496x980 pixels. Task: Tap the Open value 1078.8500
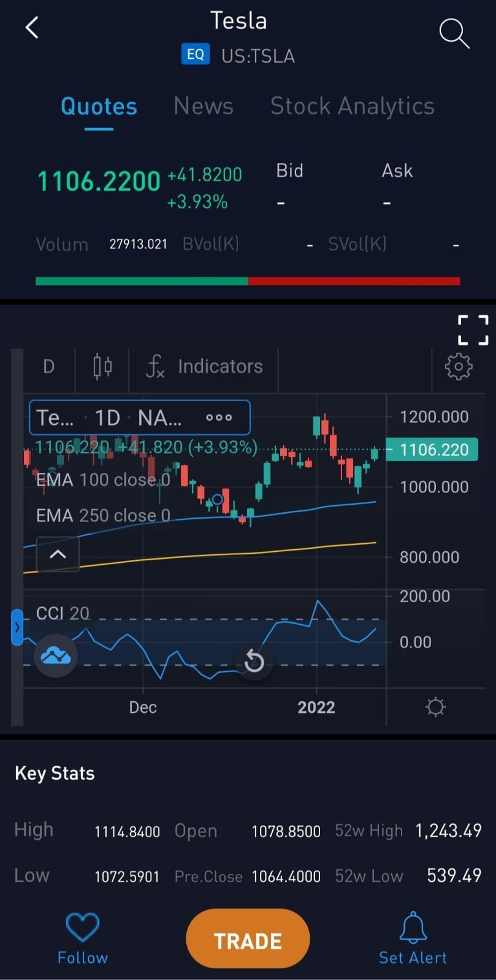tap(286, 832)
